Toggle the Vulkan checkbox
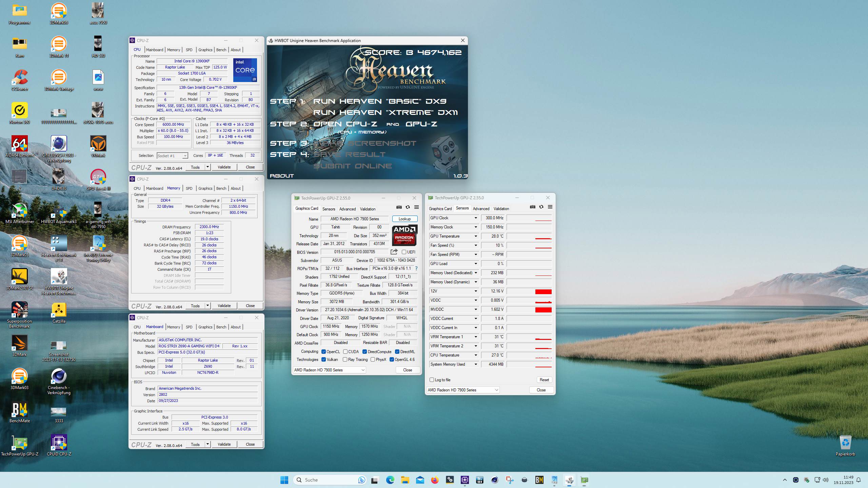 323,360
